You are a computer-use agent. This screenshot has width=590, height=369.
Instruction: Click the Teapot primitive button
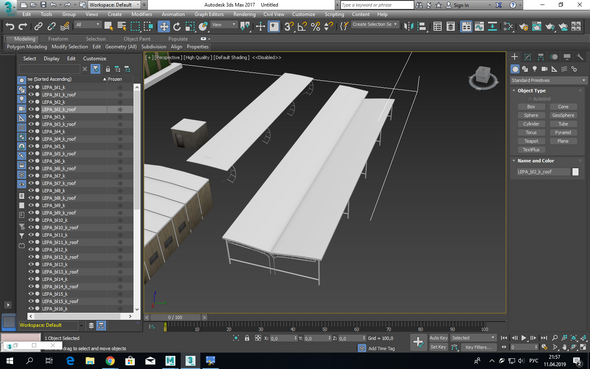coord(531,141)
